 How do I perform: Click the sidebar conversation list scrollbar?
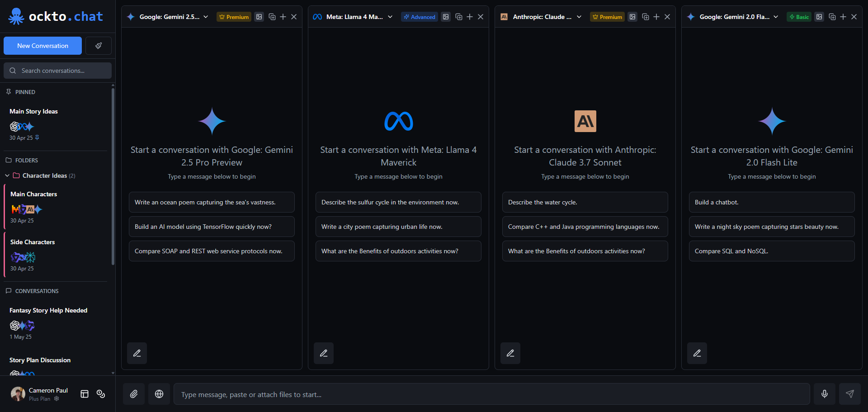coord(113,176)
